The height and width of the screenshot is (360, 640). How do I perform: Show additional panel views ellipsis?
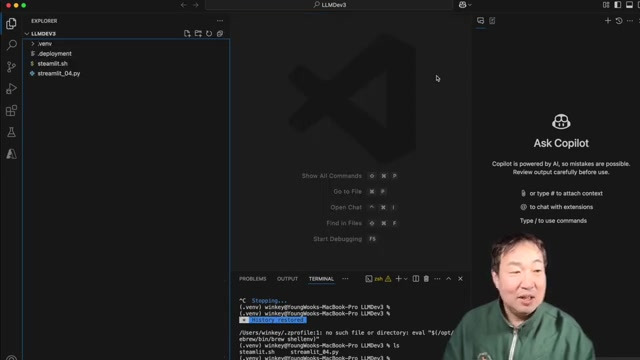click(x=345, y=279)
